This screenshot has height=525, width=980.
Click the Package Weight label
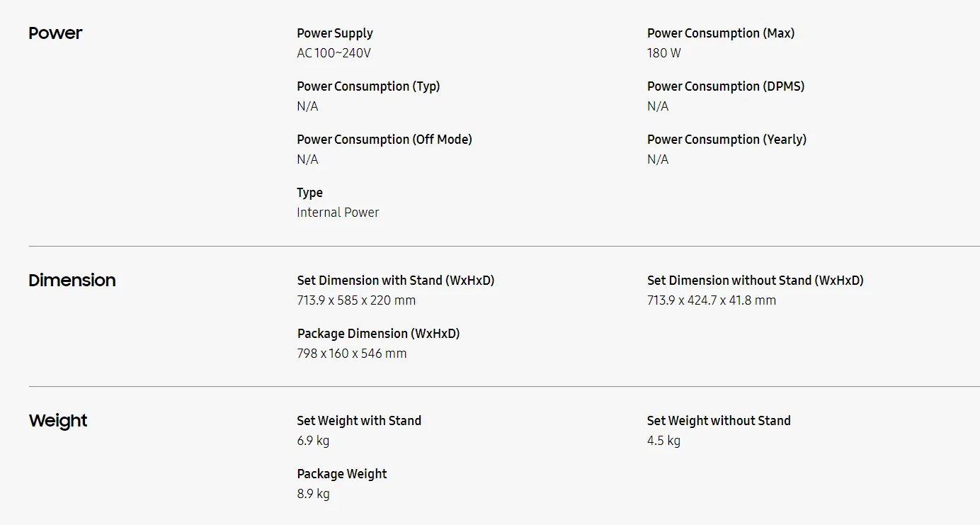tap(342, 474)
